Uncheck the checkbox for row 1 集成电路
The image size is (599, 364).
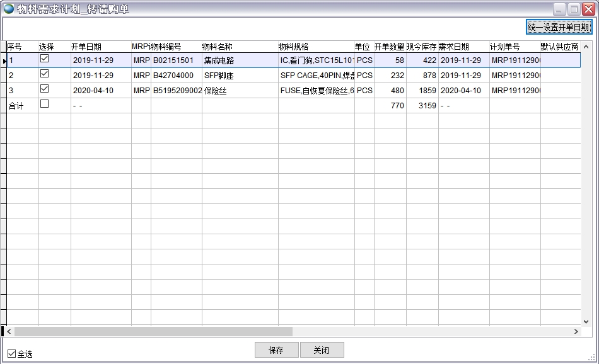43,60
